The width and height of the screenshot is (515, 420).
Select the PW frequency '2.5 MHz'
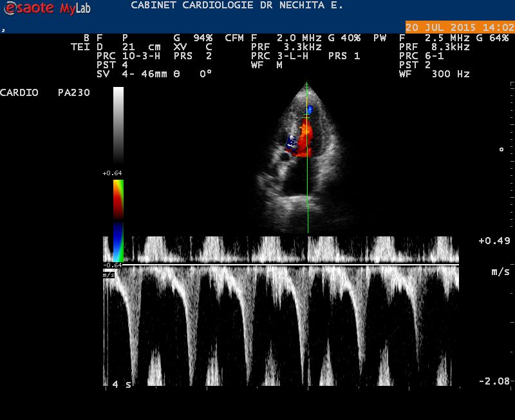[x=447, y=38]
